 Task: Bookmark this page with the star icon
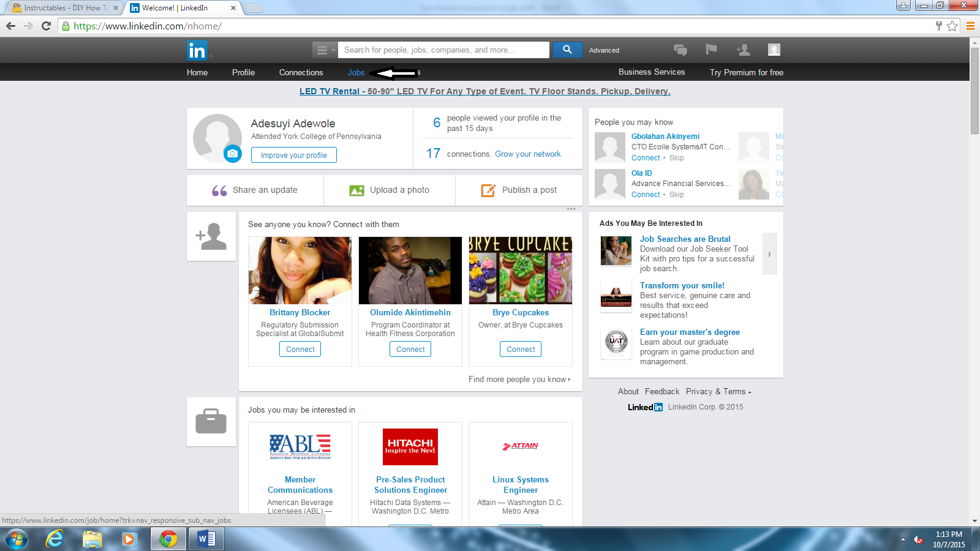pos(952,26)
